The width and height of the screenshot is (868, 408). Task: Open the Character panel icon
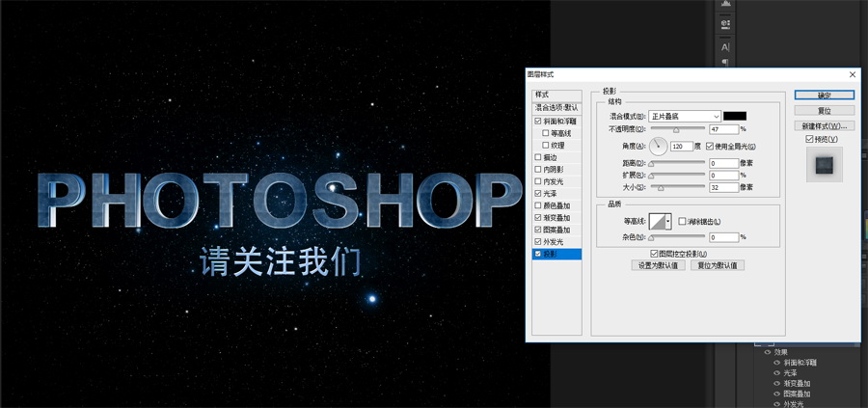point(725,47)
